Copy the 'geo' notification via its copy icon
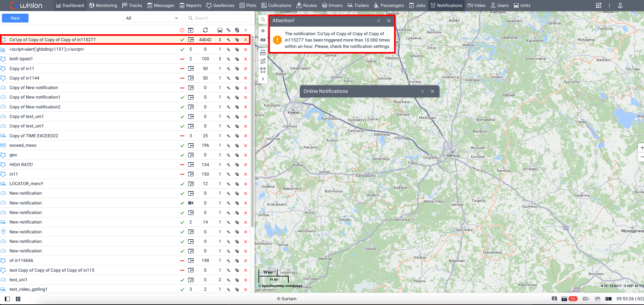This screenshot has height=305, width=644. coord(237,155)
